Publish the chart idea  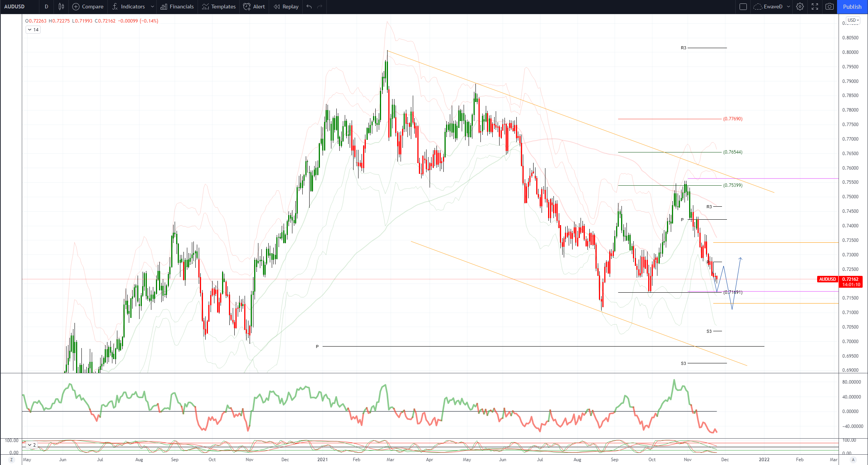coord(852,6)
